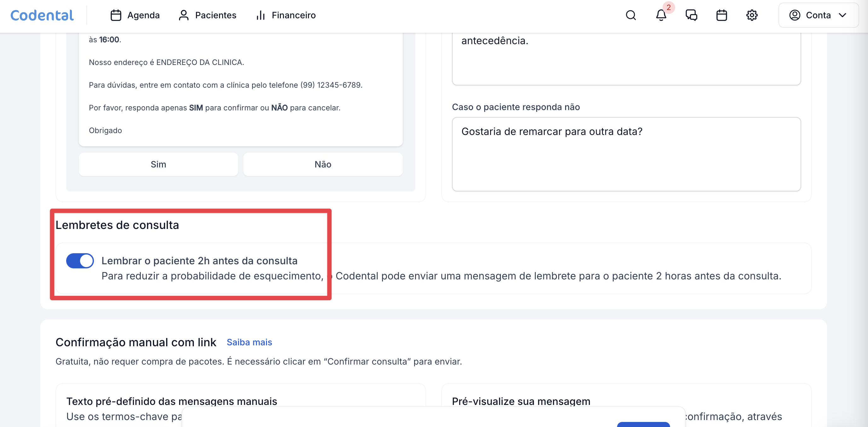Click the Agenda calendar icon
The image size is (868, 427).
(116, 15)
